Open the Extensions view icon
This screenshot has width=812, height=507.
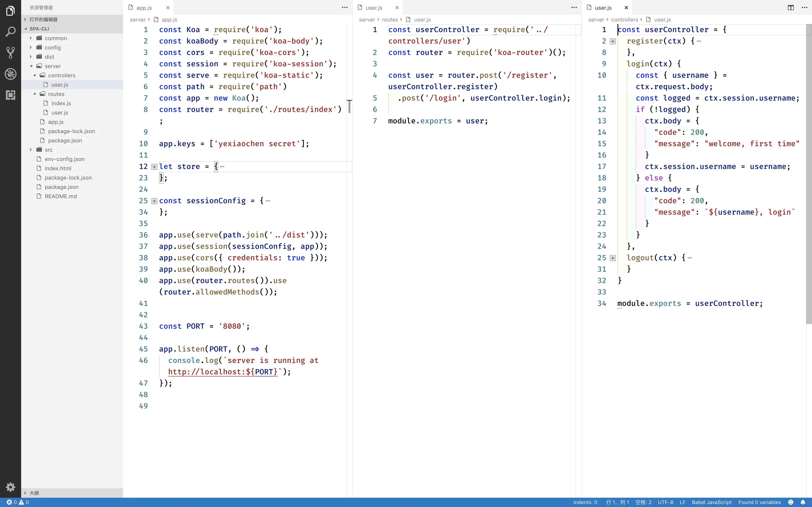click(10, 95)
